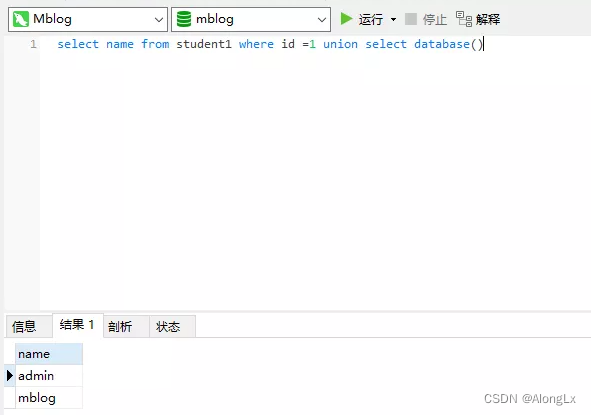
Task: Click the green mblog database icon
Action: [x=184, y=19]
